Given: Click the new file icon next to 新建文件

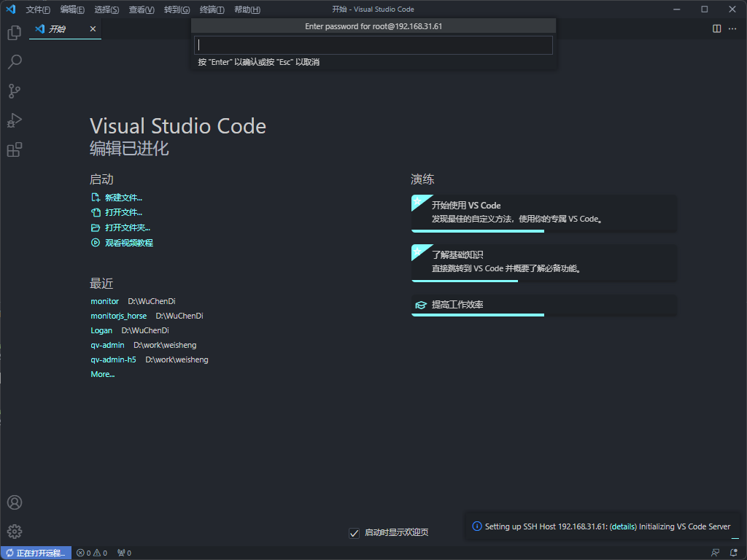Looking at the screenshot, I should pos(96,197).
